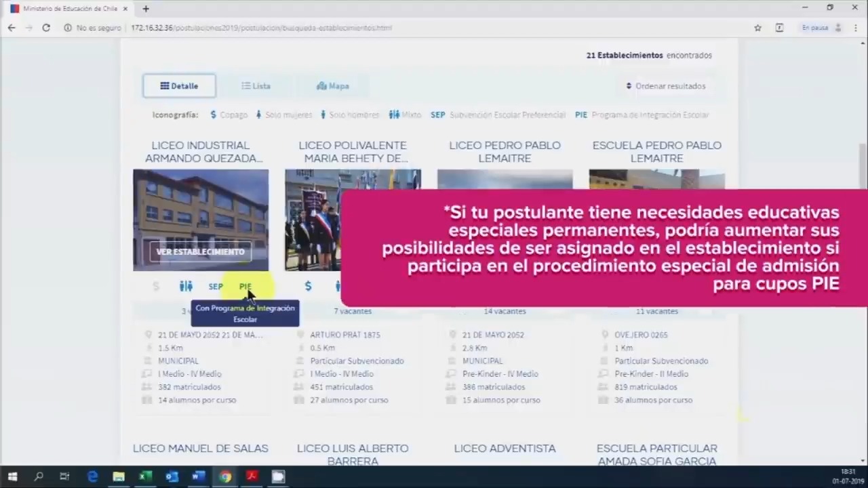Click the VER ESTABLECIMIENTO button on Liceo Industrial
Image resolution: width=868 pixels, height=488 pixels.
click(x=201, y=251)
